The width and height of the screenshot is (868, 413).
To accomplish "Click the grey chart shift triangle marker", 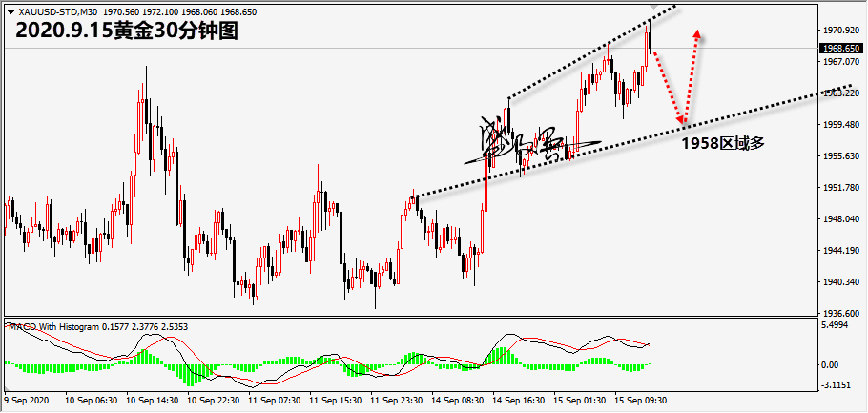I will tap(654, 6).
